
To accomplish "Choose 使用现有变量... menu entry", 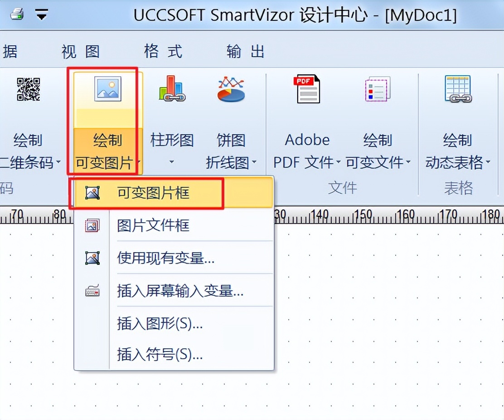I will click(174, 258).
